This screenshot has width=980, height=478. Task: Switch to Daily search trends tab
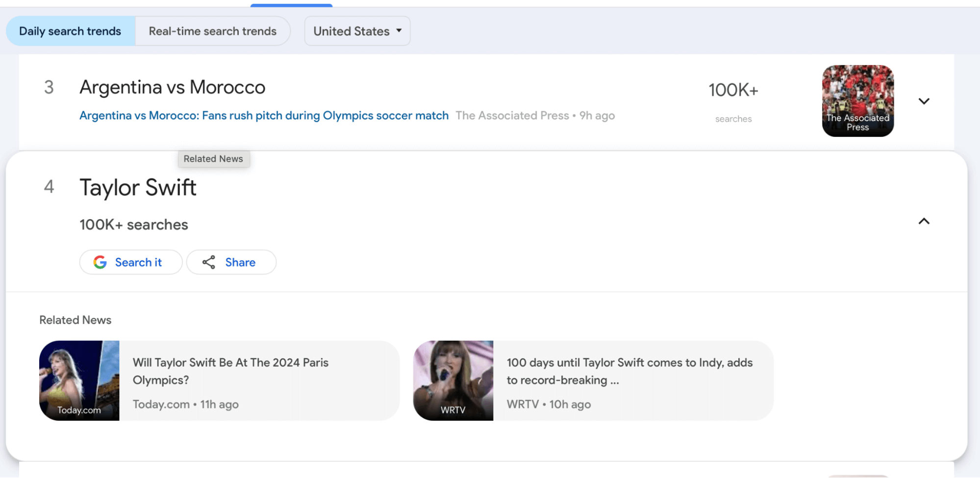[70, 31]
